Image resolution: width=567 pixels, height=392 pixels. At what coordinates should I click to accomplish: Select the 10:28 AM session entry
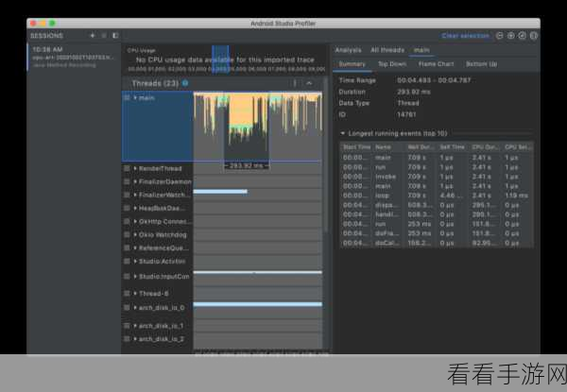click(x=74, y=57)
